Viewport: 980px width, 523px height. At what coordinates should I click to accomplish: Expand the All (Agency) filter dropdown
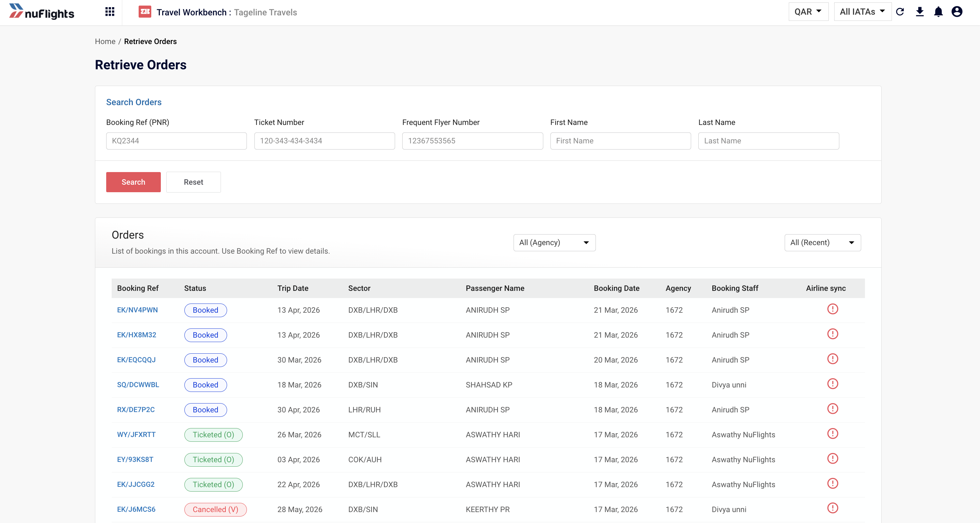pos(554,243)
